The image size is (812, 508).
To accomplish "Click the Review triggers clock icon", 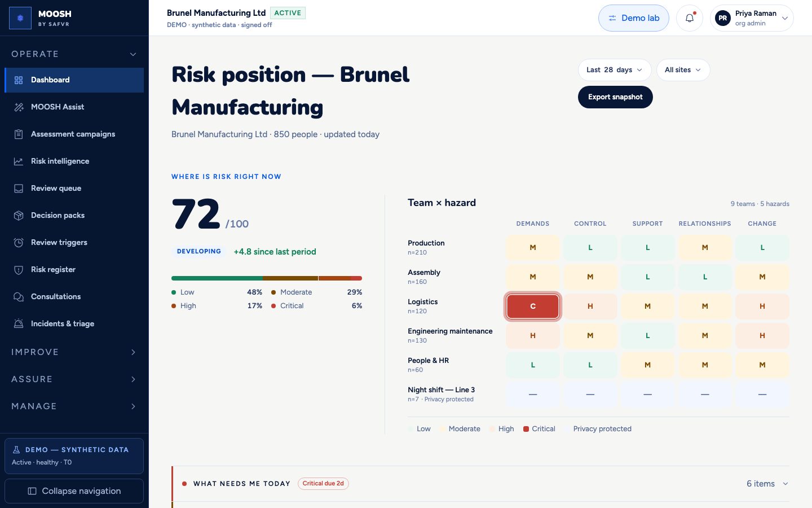I will (19, 243).
